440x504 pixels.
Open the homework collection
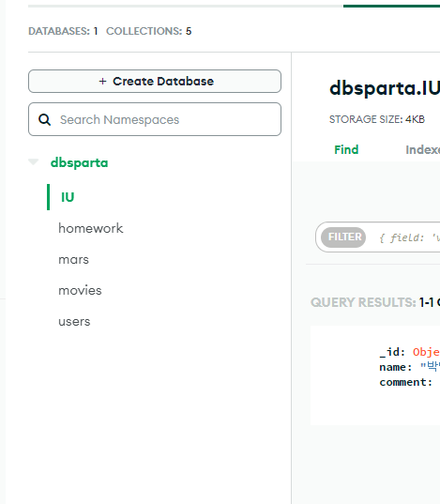click(91, 228)
